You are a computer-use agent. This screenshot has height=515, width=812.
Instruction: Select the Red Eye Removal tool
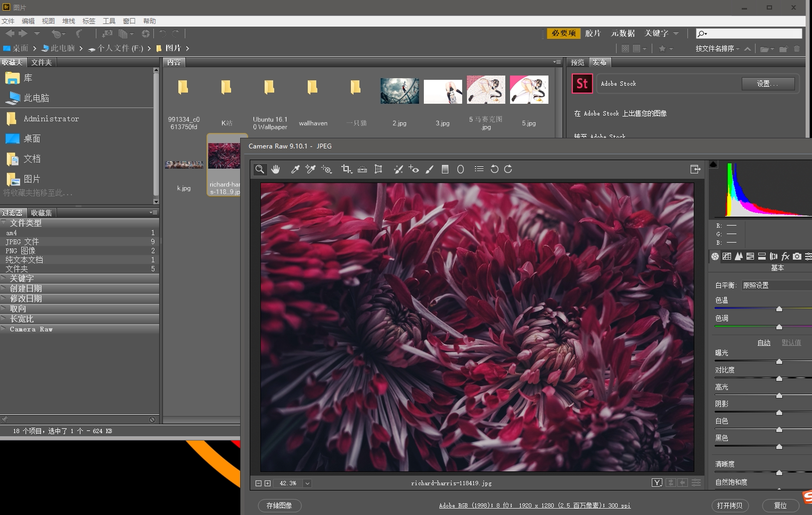pos(414,169)
